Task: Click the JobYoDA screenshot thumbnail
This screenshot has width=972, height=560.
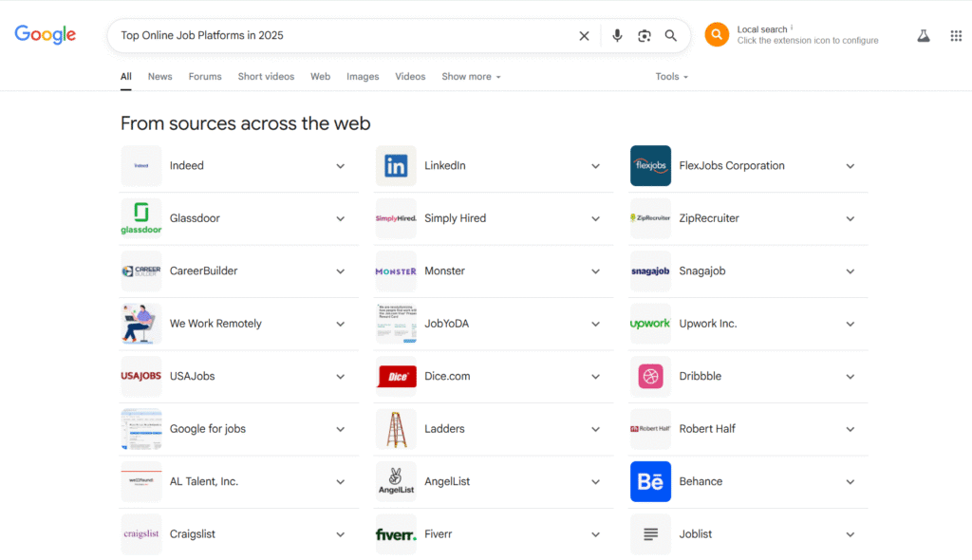Action: 396,324
